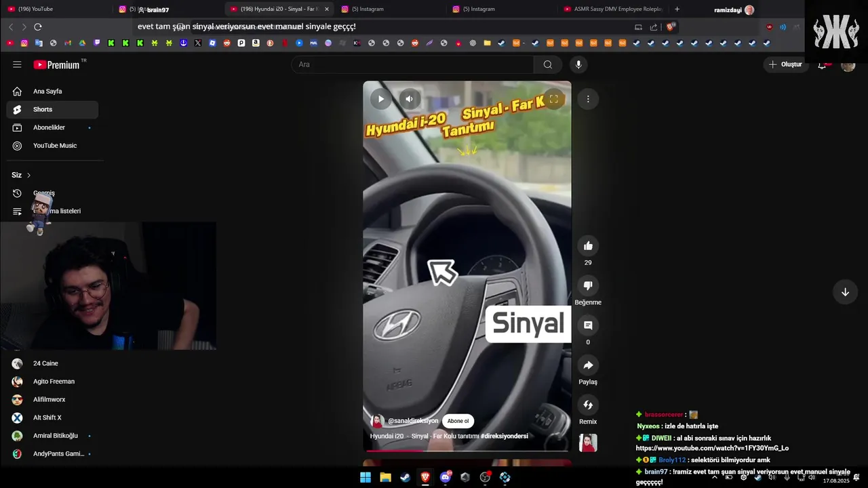This screenshot has height=488, width=868.
Task: Share the Short with Paylaş
Action: coord(588,365)
